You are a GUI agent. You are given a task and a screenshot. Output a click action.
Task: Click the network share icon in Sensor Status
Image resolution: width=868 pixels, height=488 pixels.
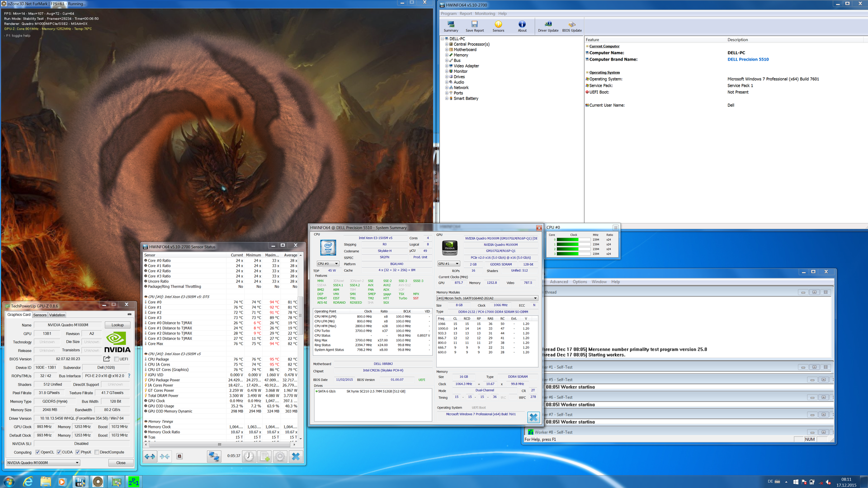pyautogui.click(x=213, y=456)
